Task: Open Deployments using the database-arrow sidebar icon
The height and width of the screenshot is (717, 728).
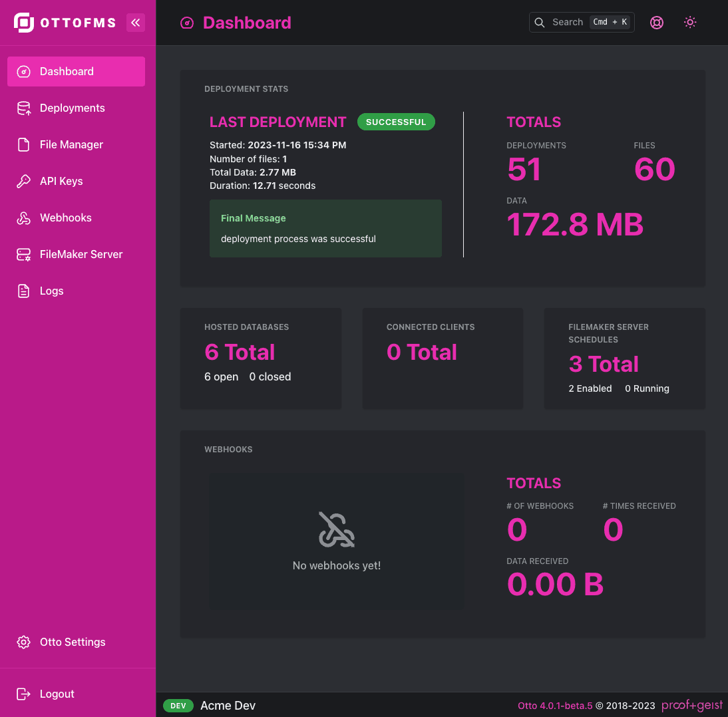Action: 22,108
